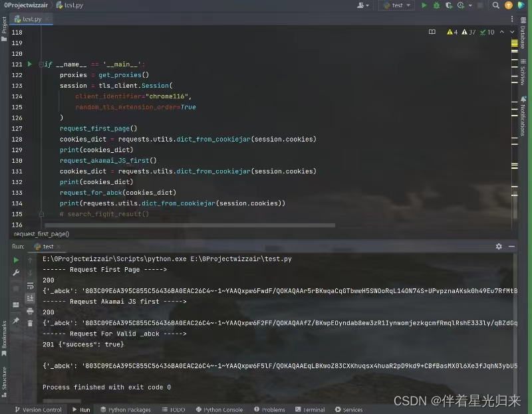
Task: Start debugging with the bug icon
Action: pyautogui.click(x=436, y=5)
